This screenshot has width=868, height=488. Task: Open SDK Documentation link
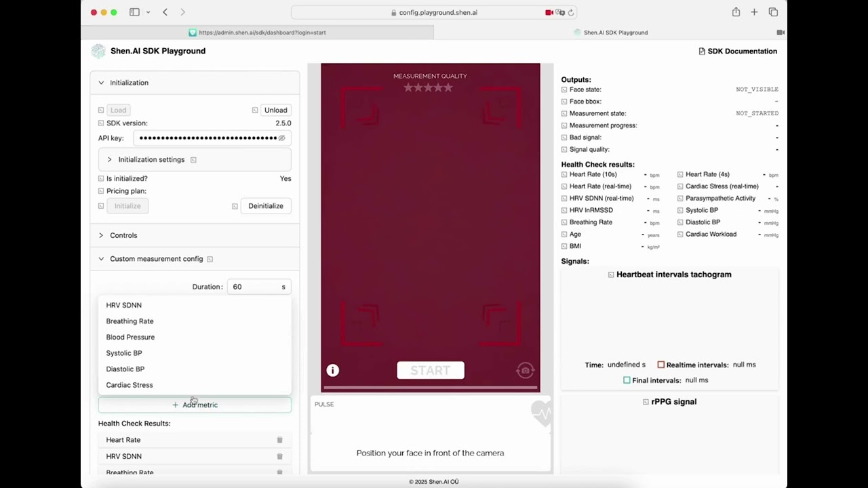738,52
